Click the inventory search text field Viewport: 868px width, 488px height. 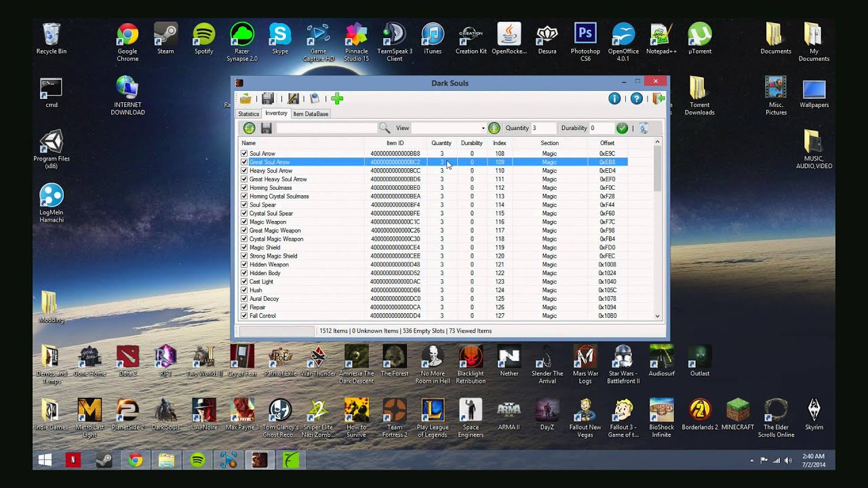326,128
